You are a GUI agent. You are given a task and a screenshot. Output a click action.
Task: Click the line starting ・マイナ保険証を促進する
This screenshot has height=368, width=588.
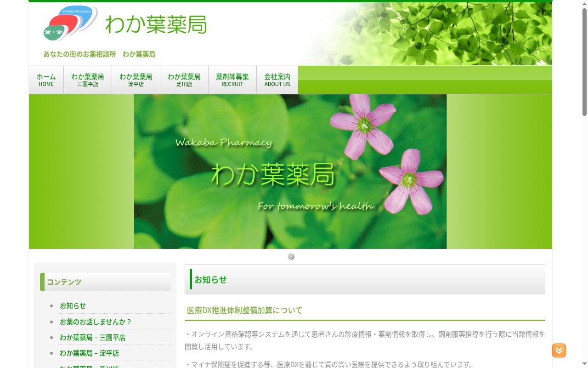coord(330,364)
